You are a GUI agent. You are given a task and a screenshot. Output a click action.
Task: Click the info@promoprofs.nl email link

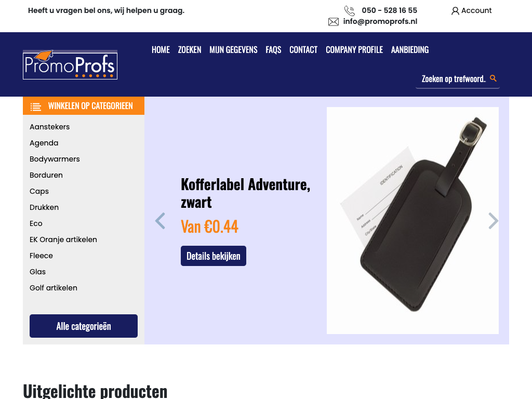pos(380,21)
